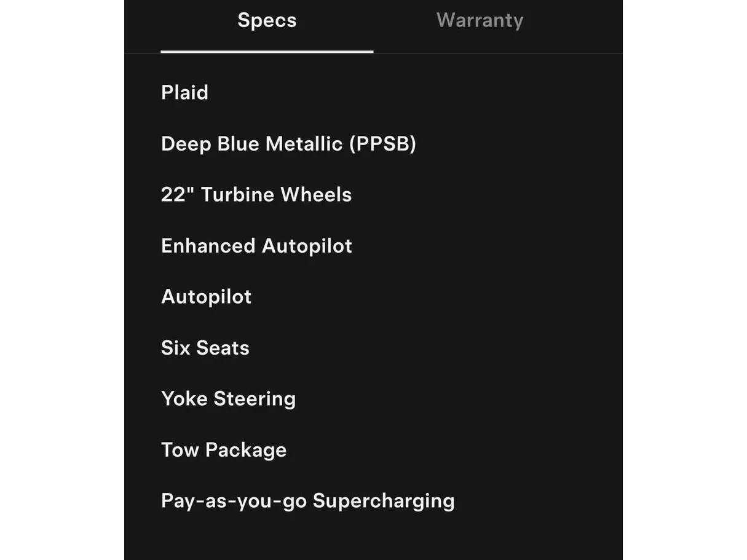This screenshot has width=747, height=560.
Task: Select the Specs tab
Action: point(267,20)
